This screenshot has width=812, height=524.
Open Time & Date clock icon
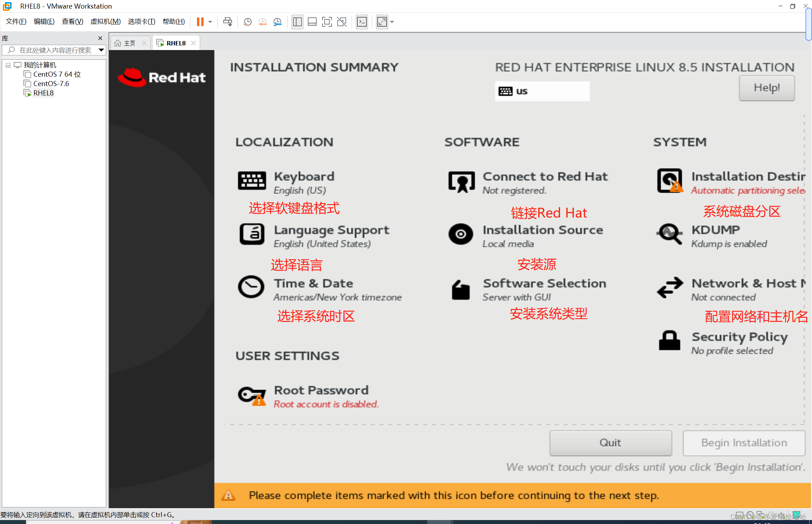251,287
